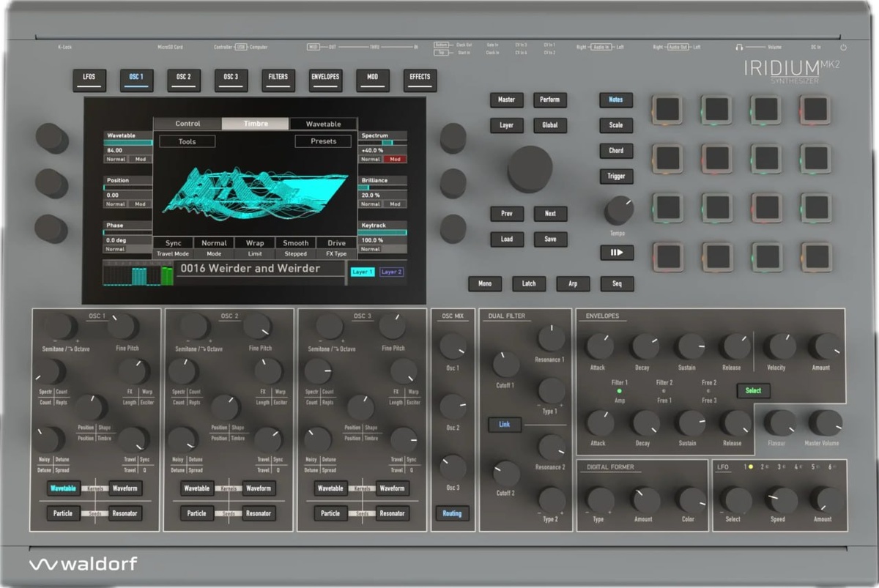This screenshot has width=879, height=588.
Task: Toggle the Seq button
Action: click(617, 283)
